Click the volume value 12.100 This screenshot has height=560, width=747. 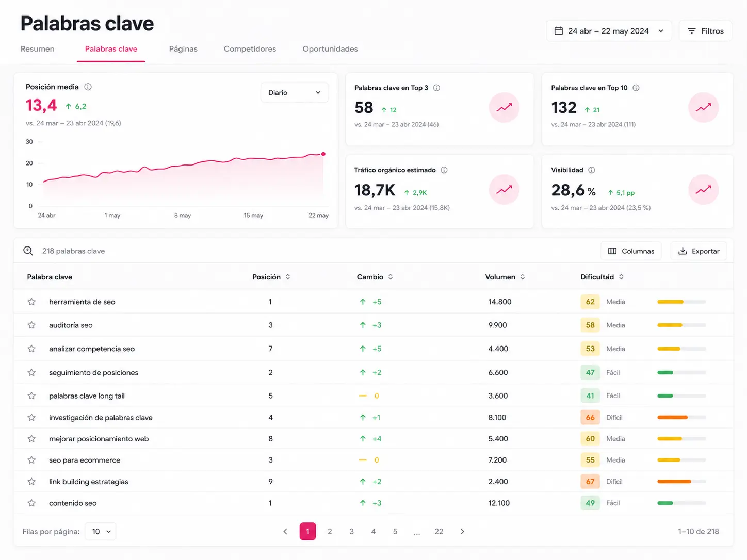(x=499, y=503)
